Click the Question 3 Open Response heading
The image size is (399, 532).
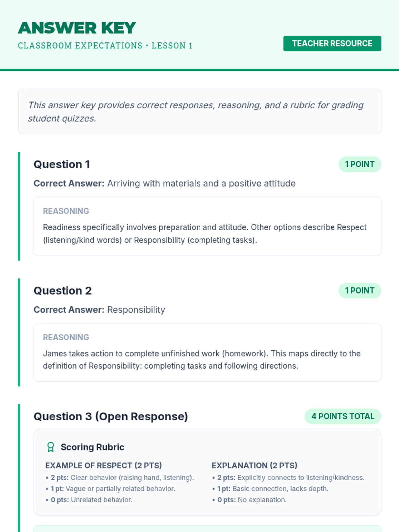point(111,416)
